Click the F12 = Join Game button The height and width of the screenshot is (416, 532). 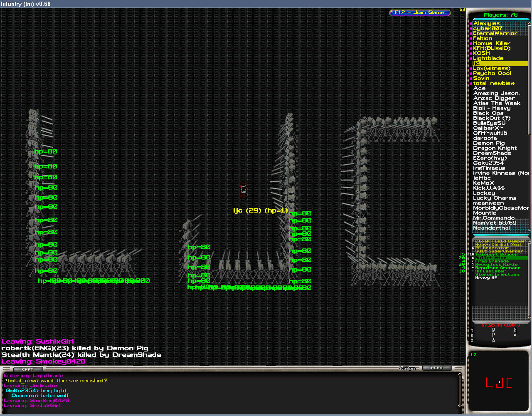[x=420, y=12]
